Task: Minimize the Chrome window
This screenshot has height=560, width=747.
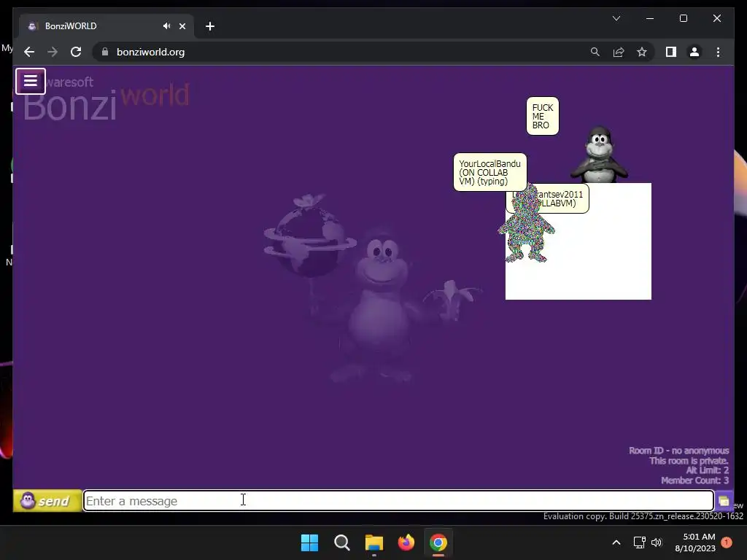Action: coord(650,18)
